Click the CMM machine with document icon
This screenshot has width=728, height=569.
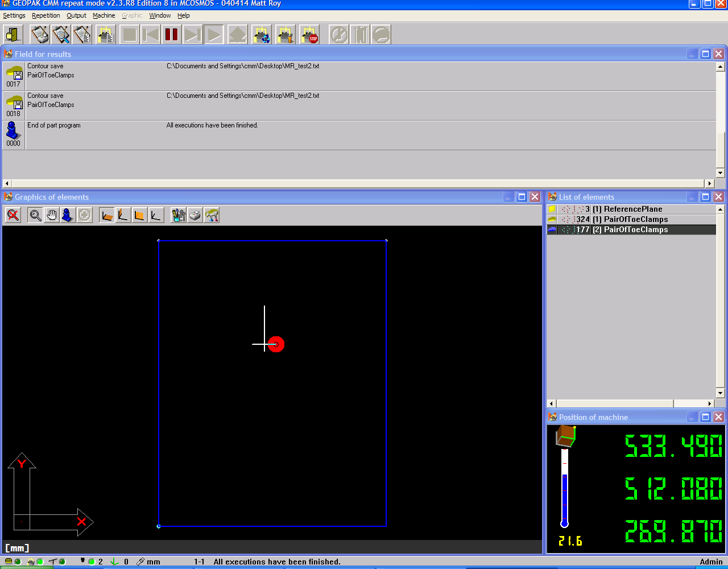click(x=106, y=35)
